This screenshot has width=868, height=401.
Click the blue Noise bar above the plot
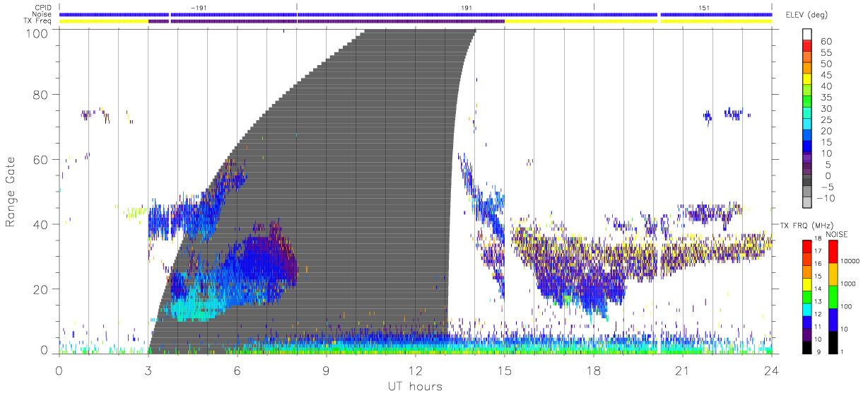[x=416, y=14]
